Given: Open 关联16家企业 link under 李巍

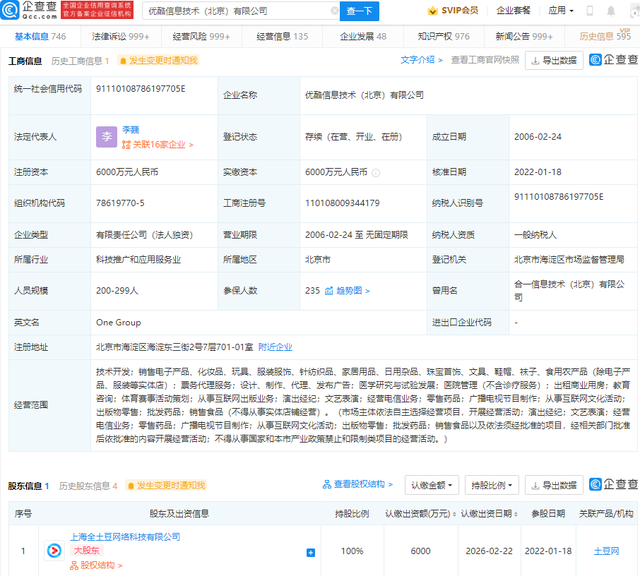Looking at the screenshot, I should (158, 145).
